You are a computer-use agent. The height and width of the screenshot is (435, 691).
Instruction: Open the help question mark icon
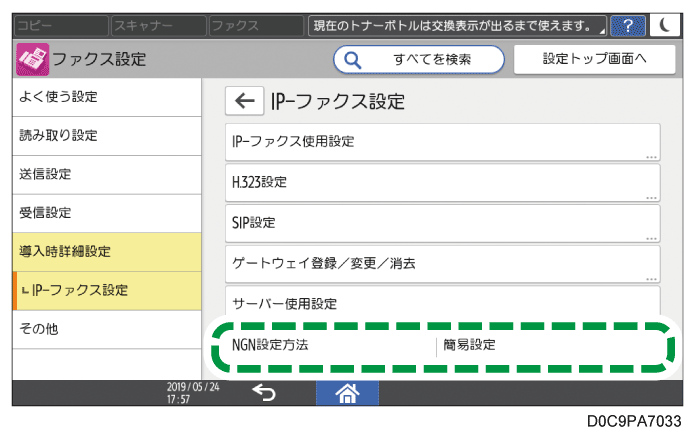[x=628, y=26]
